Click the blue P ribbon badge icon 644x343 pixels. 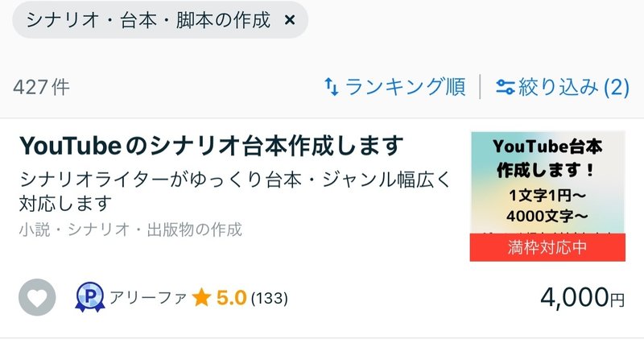pos(90,297)
